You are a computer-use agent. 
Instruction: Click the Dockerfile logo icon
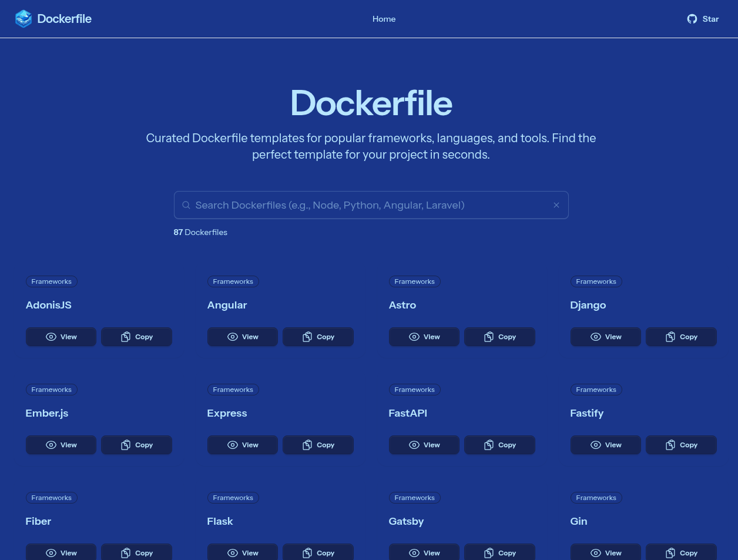24,18
